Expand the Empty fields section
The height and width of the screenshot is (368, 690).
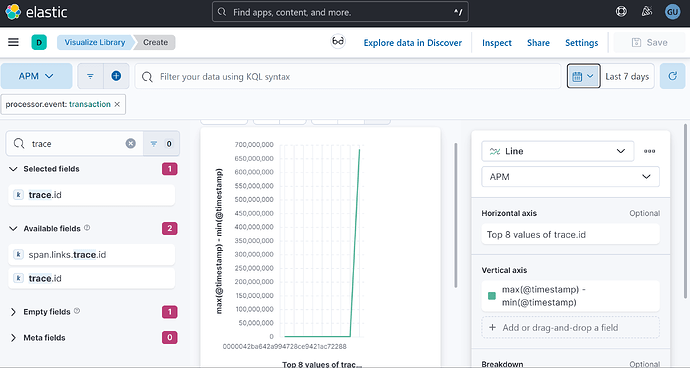click(x=13, y=312)
